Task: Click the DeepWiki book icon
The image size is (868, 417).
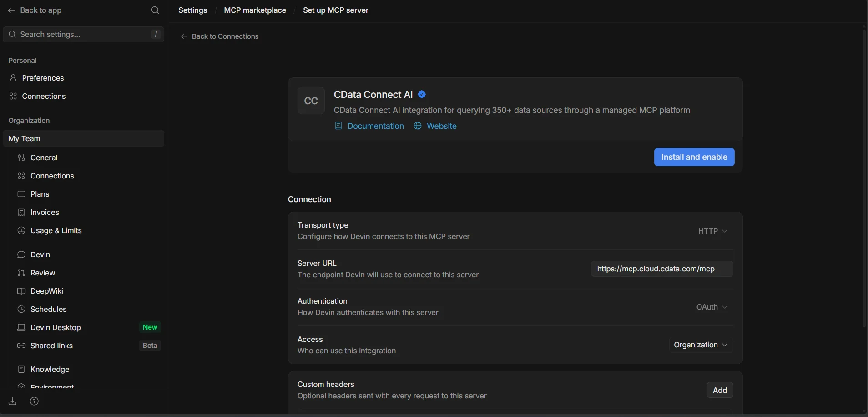Action: tap(21, 291)
